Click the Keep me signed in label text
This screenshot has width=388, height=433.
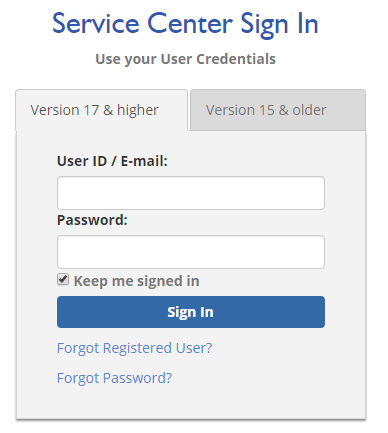tap(136, 281)
